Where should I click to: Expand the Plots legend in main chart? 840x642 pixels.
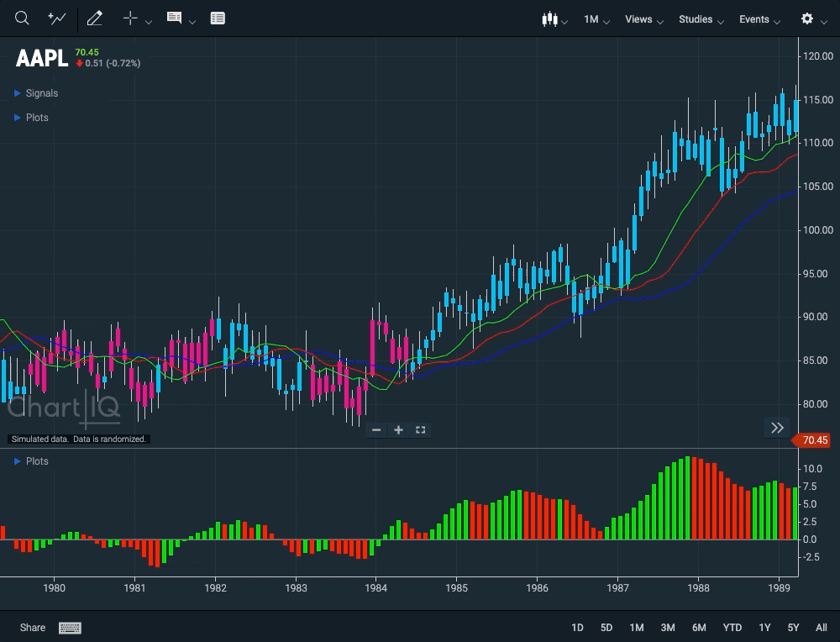click(31, 118)
